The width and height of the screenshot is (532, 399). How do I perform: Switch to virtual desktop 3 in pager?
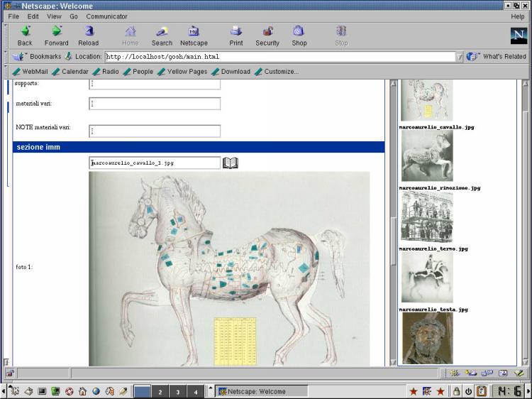(x=177, y=391)
